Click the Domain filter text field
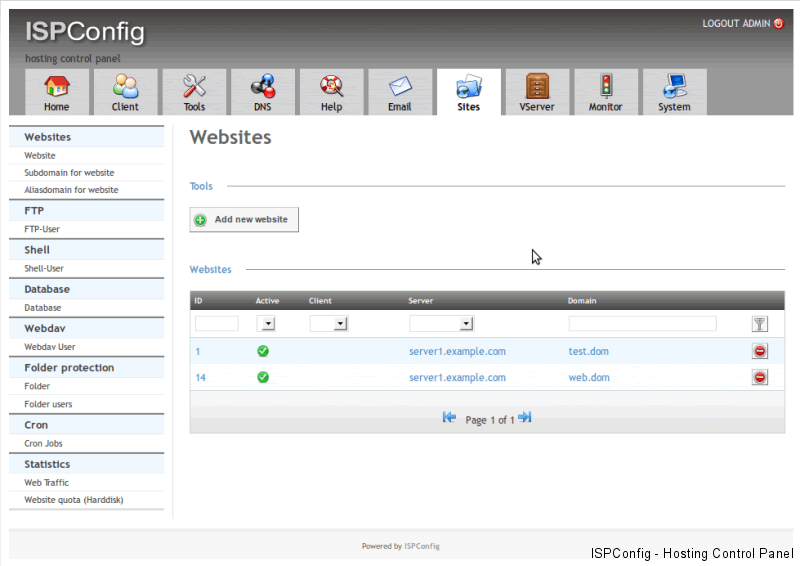The image size is (800, 566). [x=642, y=324]
